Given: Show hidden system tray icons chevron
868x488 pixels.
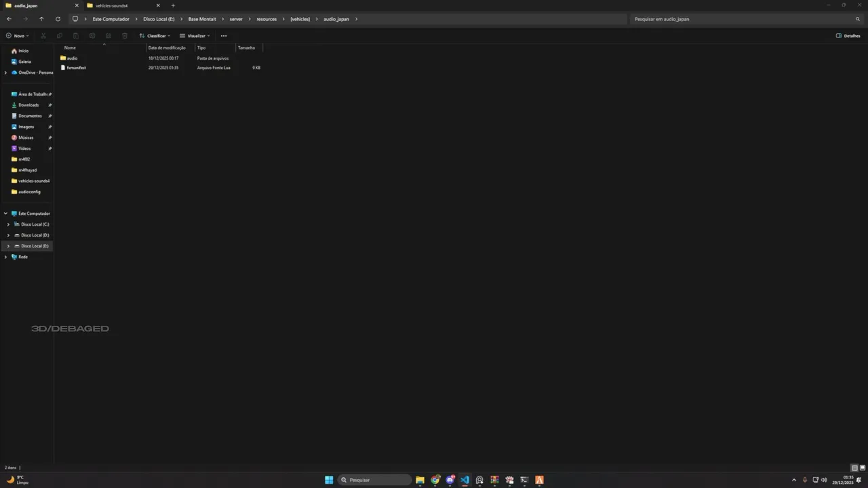Looking at the screenshot, I should point(794,480).
